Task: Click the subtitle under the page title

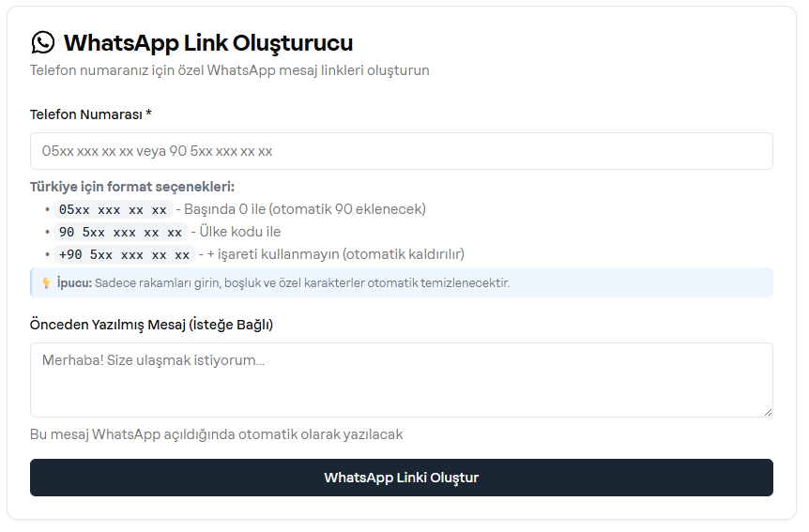Action: click(229, 70)
